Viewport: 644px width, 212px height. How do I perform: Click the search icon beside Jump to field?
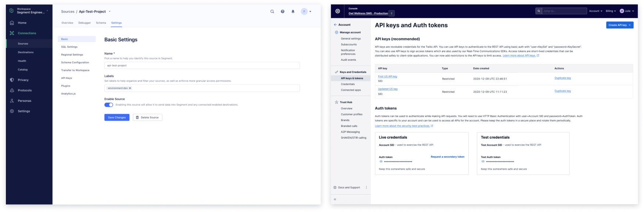[539, 11]
